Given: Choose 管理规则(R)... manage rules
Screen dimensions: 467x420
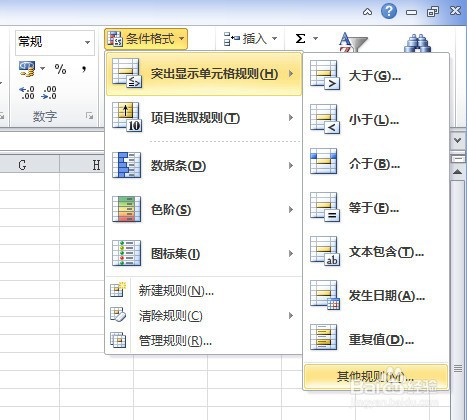Looking at the screenshot, I should click(x=204, y=340).
